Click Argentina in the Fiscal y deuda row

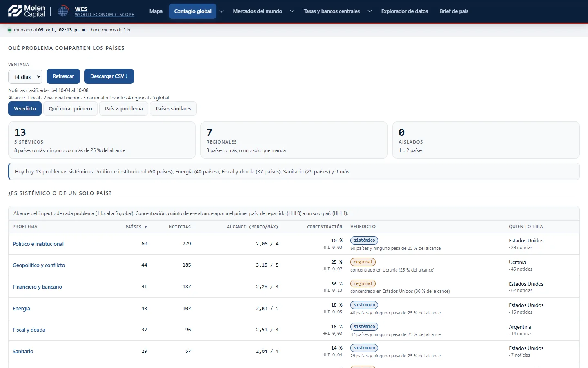point(520,327)
